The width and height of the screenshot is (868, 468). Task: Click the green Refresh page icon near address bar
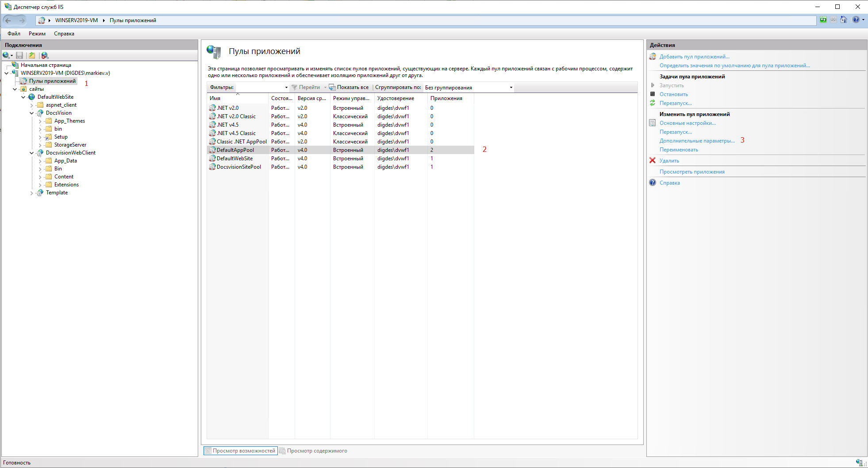(x=823, y=20)
